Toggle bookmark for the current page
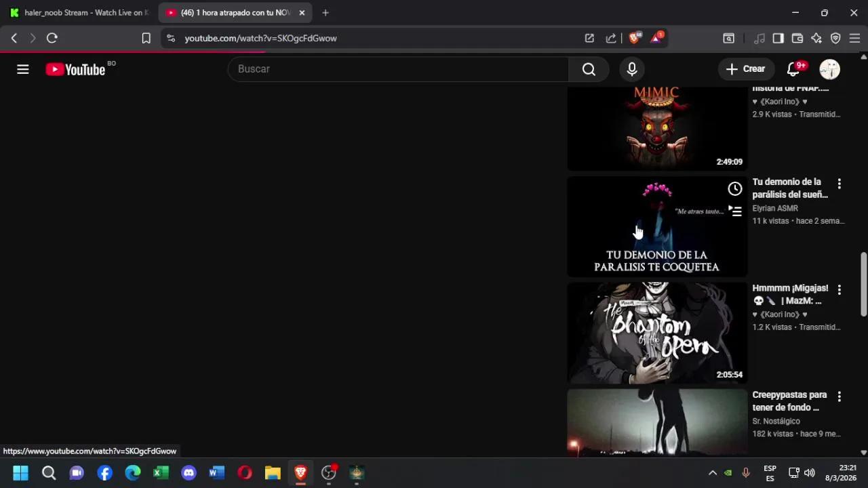 [146, 38]
